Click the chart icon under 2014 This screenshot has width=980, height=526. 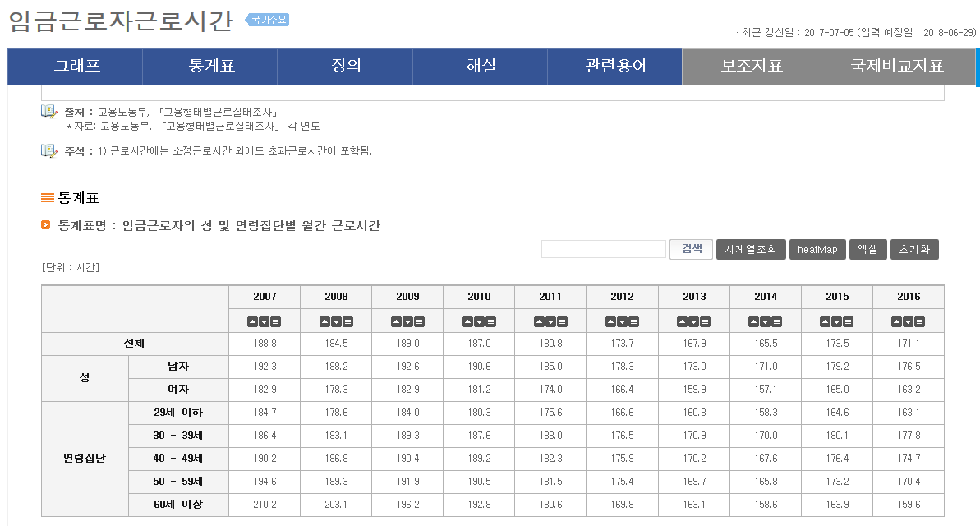tap(775, 321)
